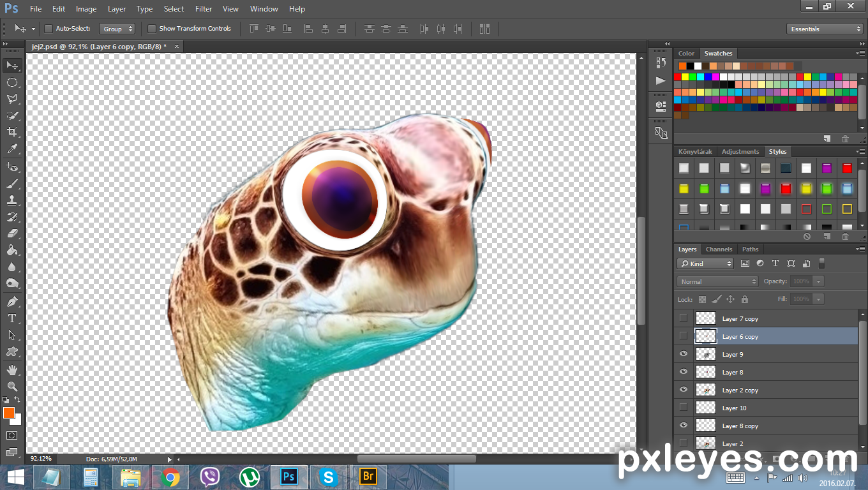868x490 pixels.
Task: Select the History Brush tool
Action: [x=12, y=217]
